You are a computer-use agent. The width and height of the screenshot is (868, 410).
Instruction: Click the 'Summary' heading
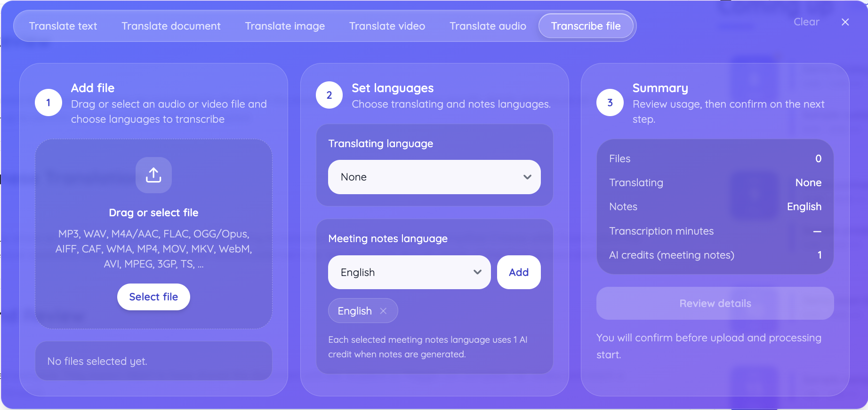click(x=660, y=88)
